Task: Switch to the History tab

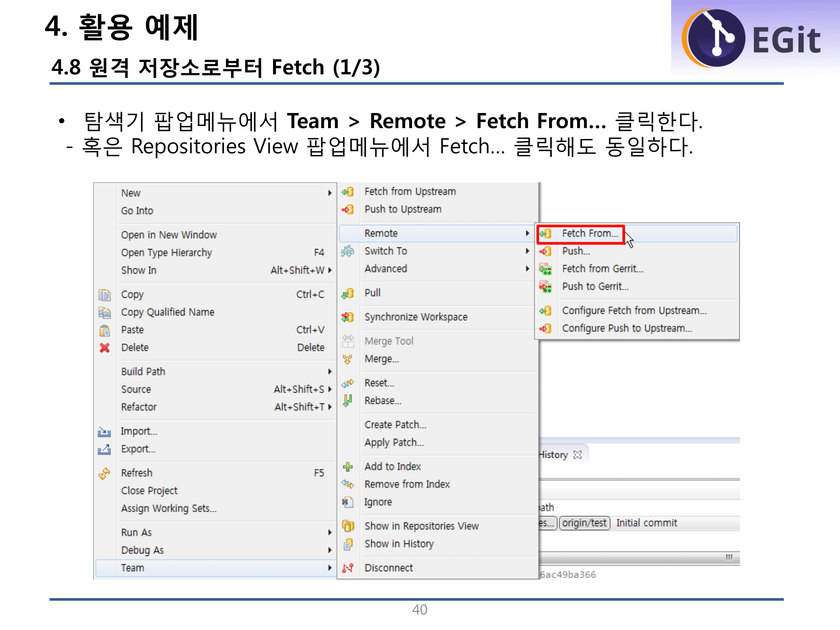Action: click(x=554, y=455)
